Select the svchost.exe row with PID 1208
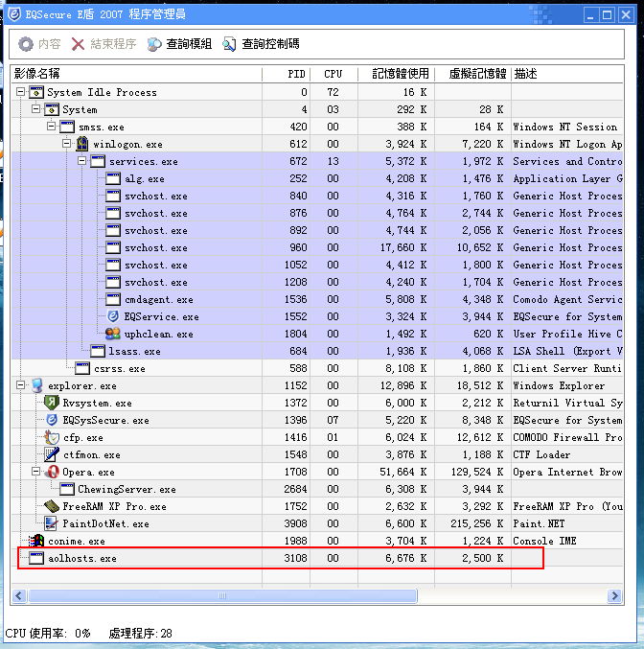Viewport: 644px width, 649px height. (317, 282)
